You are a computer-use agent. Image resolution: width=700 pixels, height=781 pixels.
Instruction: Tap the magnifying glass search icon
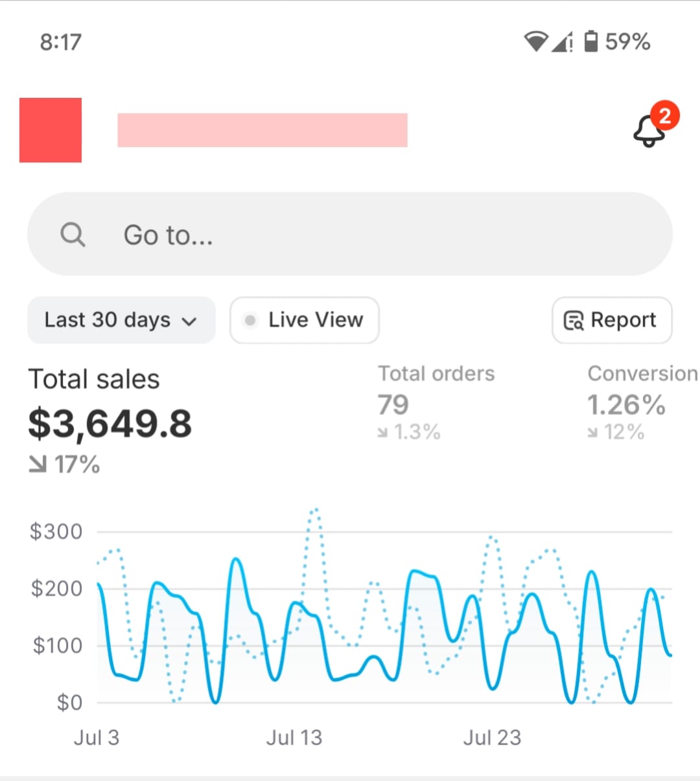pyautogui.click(x=73, y=235)
